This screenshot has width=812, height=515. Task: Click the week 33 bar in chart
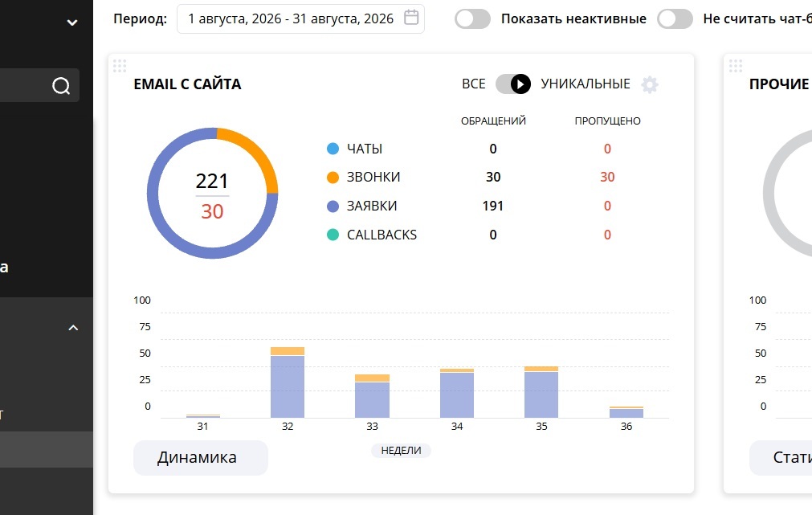tap(372, 396)
